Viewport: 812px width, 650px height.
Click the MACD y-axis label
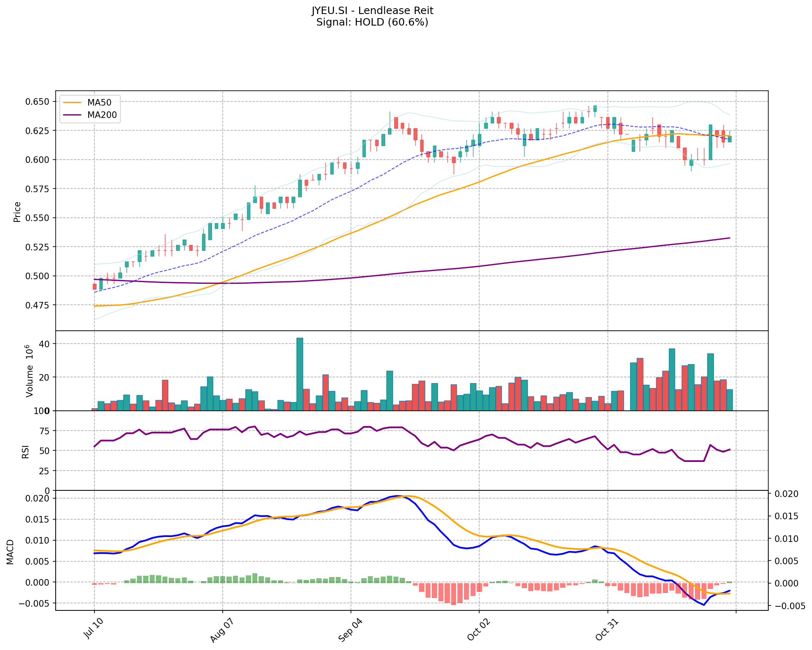pyautogui.click(x=11, y=551)
